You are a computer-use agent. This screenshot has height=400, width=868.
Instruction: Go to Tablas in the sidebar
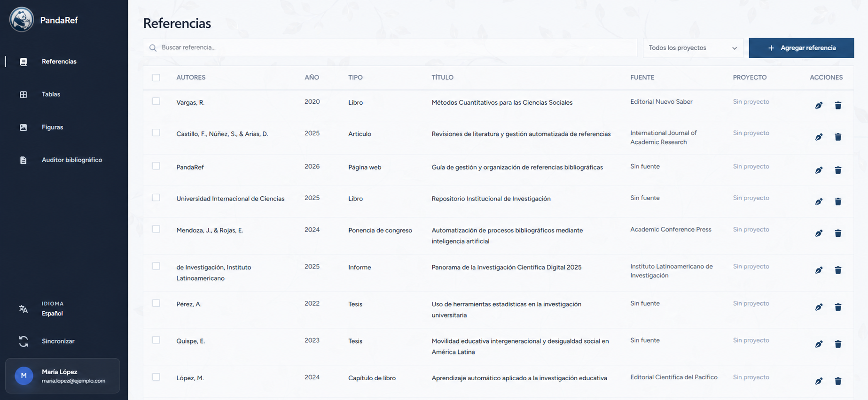tap(51, 94)
